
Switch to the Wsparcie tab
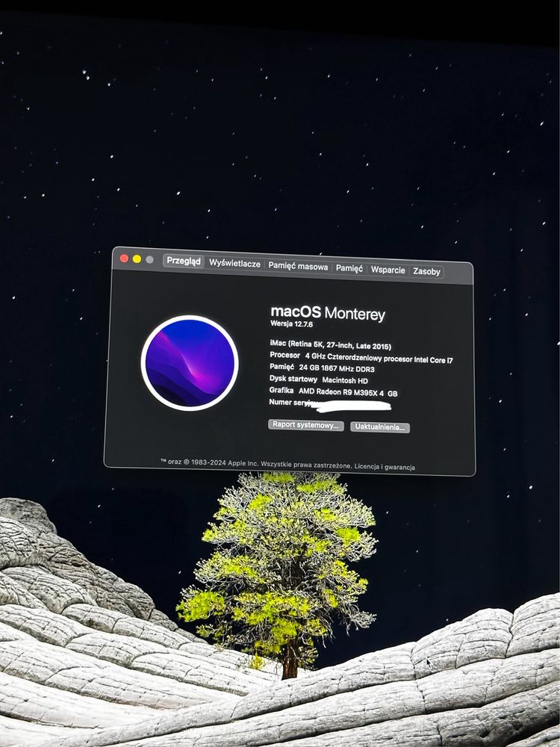[388, 270]
